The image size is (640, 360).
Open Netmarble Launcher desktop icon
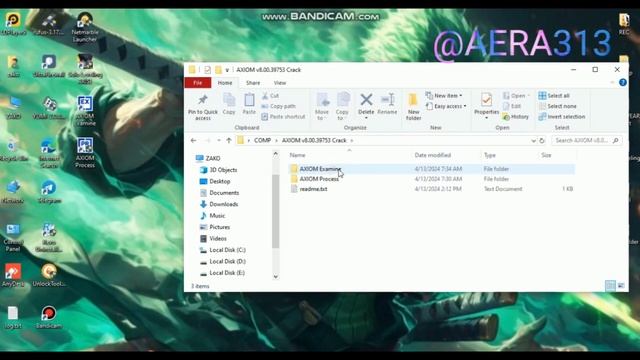(x=85, y=27)
